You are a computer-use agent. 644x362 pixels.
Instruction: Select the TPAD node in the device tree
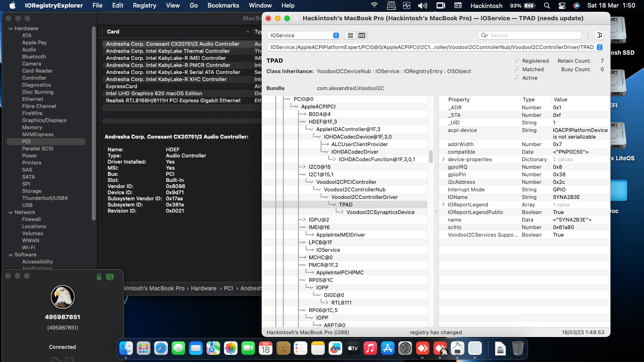pos(346,205)
